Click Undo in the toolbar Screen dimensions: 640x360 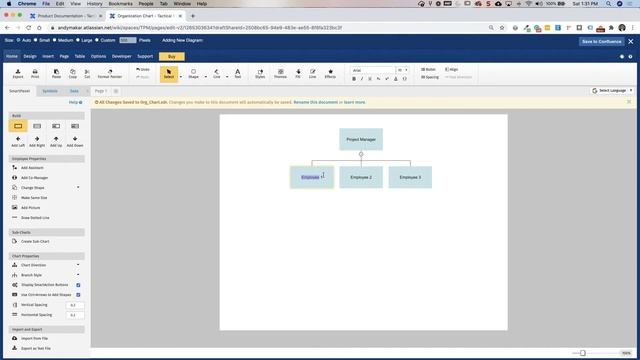[x=143, y=69]
